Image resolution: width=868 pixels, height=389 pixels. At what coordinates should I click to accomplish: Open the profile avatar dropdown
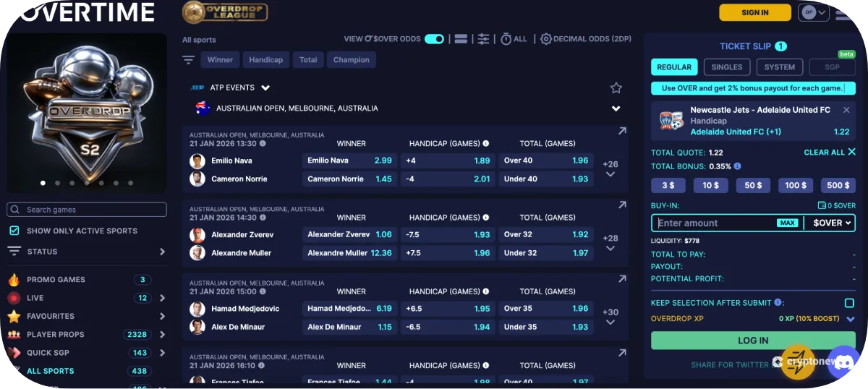[x=813, y=12]
